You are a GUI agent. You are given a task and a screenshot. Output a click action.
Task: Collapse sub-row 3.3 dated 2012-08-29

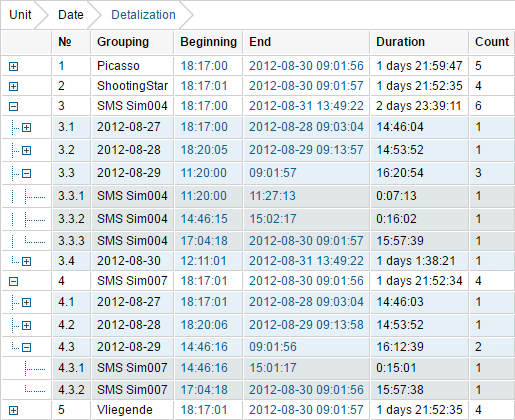[27, 173]
